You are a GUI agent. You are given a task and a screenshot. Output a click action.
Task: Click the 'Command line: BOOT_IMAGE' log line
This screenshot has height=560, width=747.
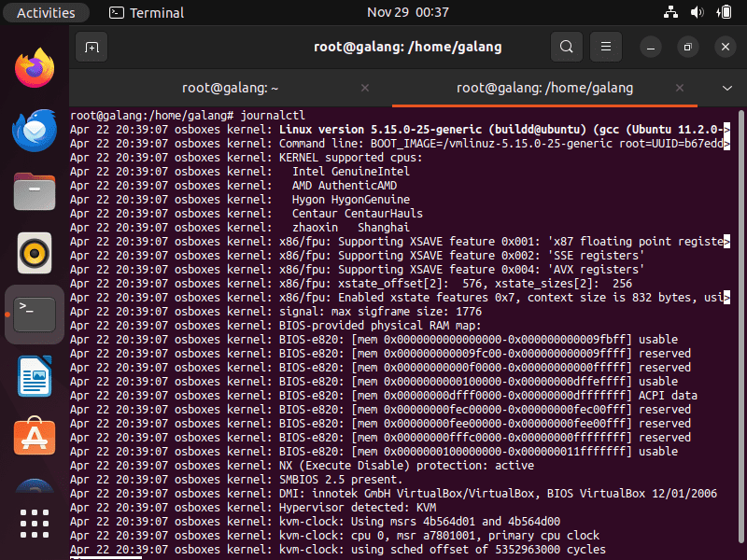(x=400, y=144)
